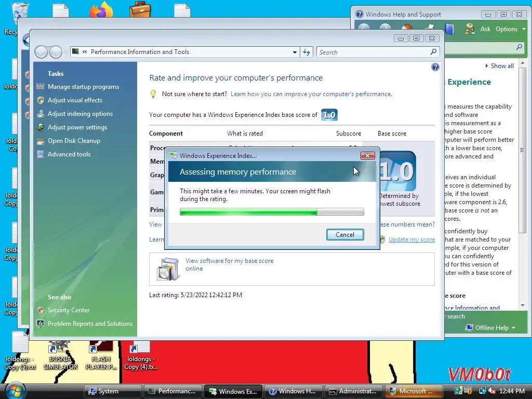Click the Advanced tools icon

point(41,154)
